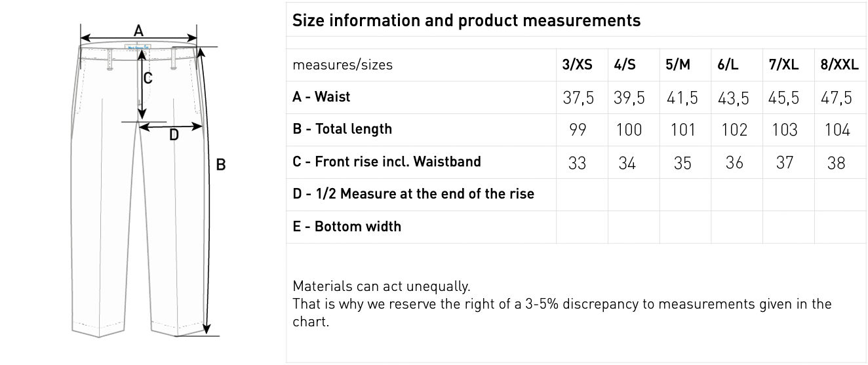Viewport: 868px width, 365px height.
Task: Click the letter B beside the trousers
Action: pos(221,164)
